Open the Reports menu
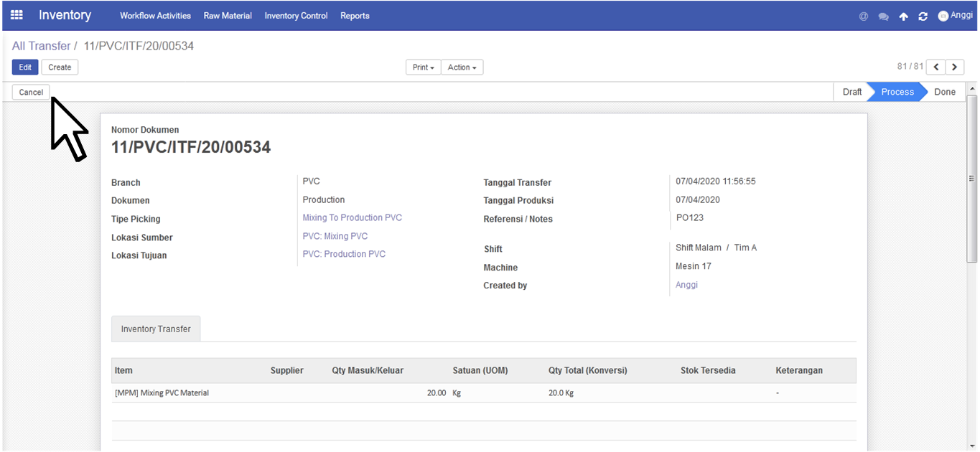 (x=355, y=16)
